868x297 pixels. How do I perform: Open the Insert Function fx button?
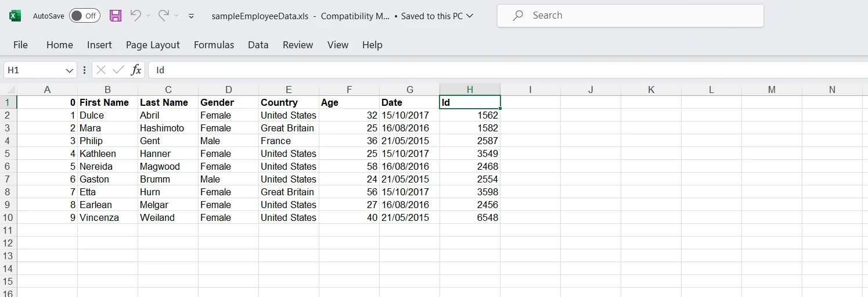136,70
